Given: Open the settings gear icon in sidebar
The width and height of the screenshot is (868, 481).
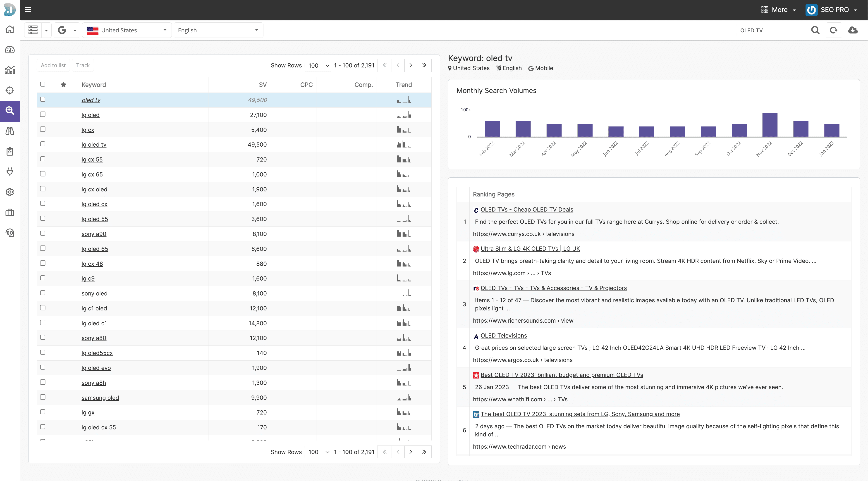Looking at the screenshot, I should [x=10, y=192].
